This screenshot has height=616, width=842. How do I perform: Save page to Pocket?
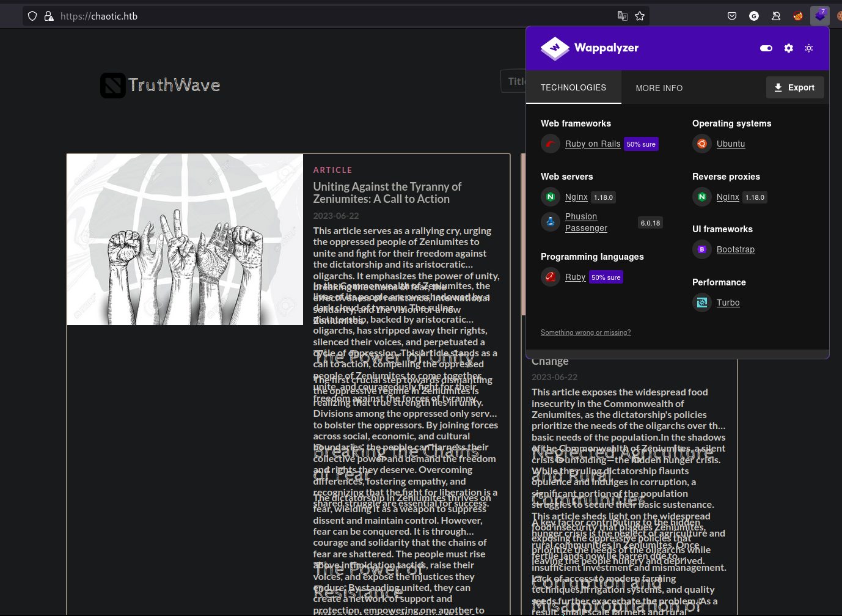(x=732, y=16)
